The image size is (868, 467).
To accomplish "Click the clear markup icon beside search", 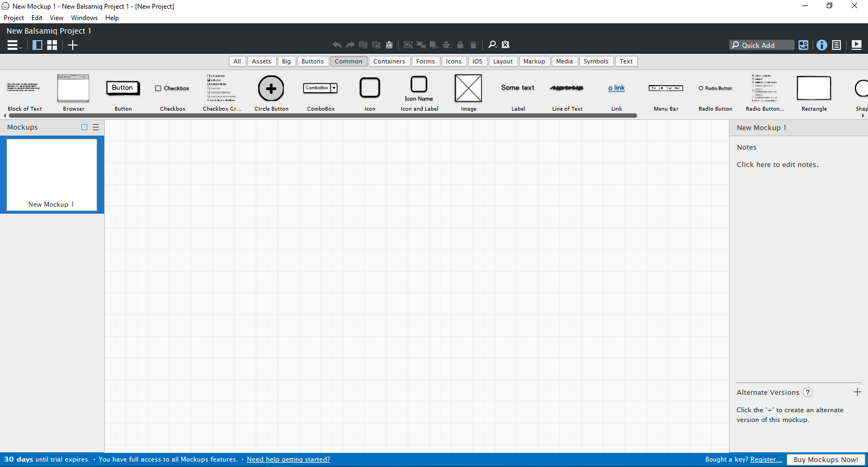I will pos(506,44).
